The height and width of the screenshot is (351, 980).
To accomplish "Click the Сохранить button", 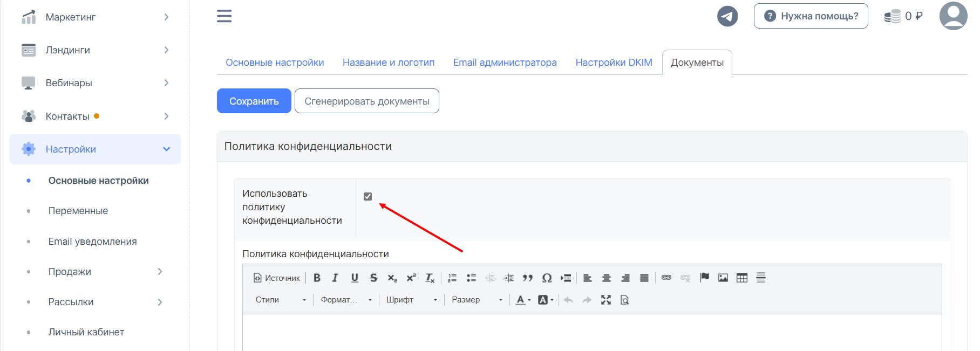I will pos(254,101).
